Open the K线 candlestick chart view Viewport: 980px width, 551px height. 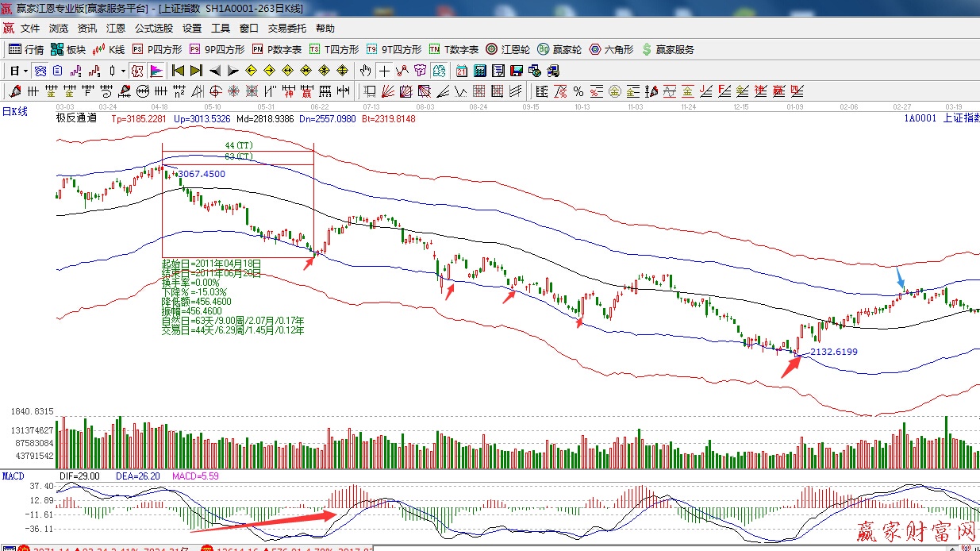(109, 49)
